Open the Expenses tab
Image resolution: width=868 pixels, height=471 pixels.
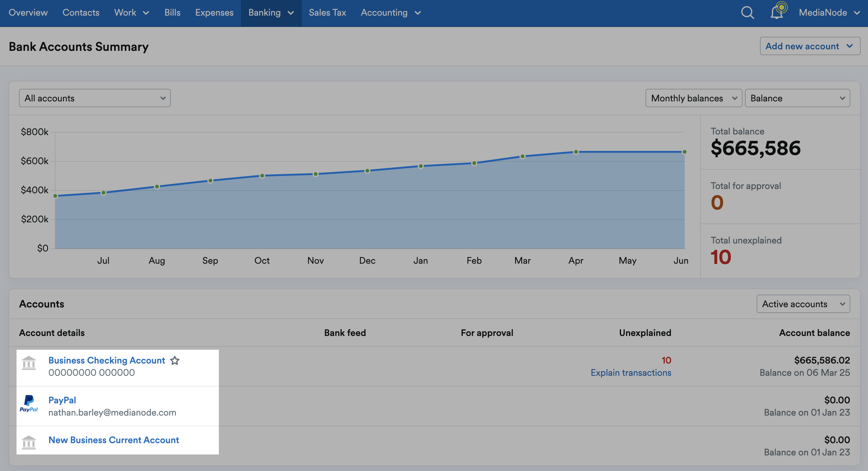[214, 13]
